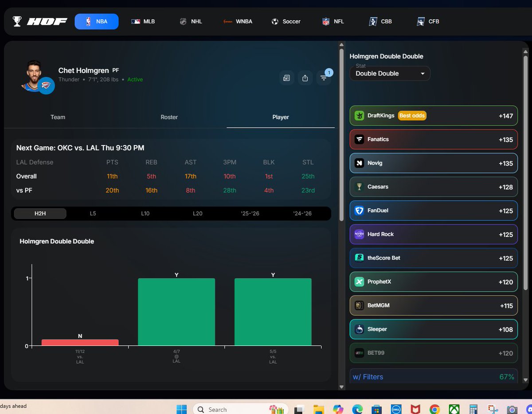Switch chart range to L5
The width and height of the screenshot is (532, 414).
[93, 213]
